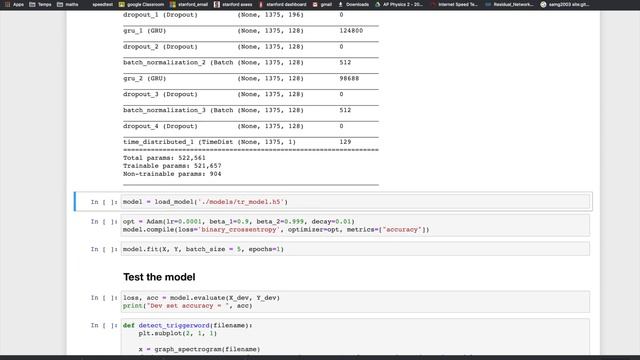
Task: Click the 'Total params: 522,561' line
Action: (x=164, y=158)
